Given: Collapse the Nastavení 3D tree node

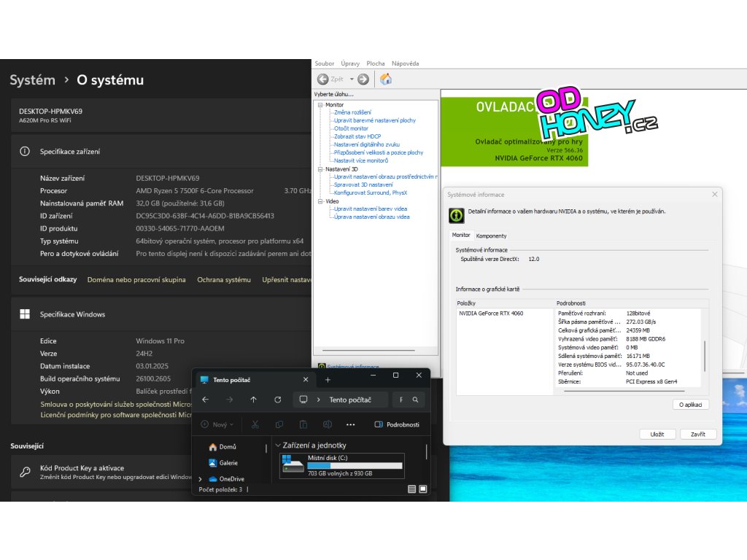Looking at the screenshot, I should [x=320, y=169].
